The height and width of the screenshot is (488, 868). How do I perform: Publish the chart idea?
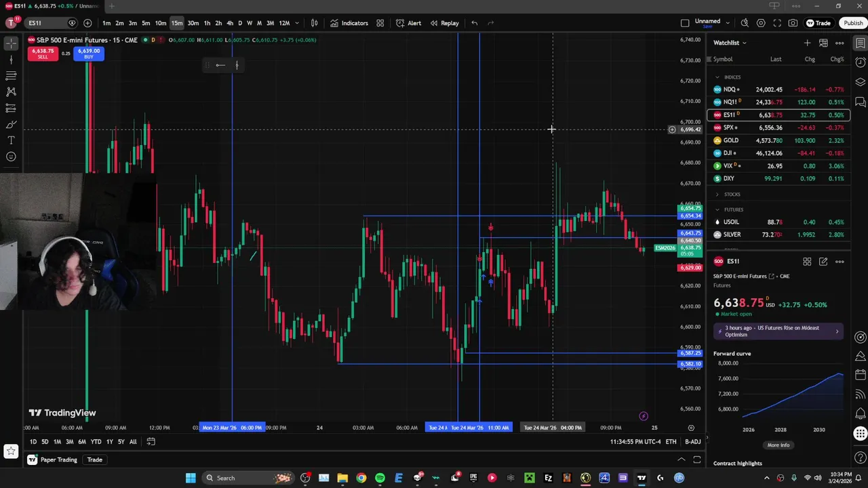pyautogui.click(x=853, y=23)
